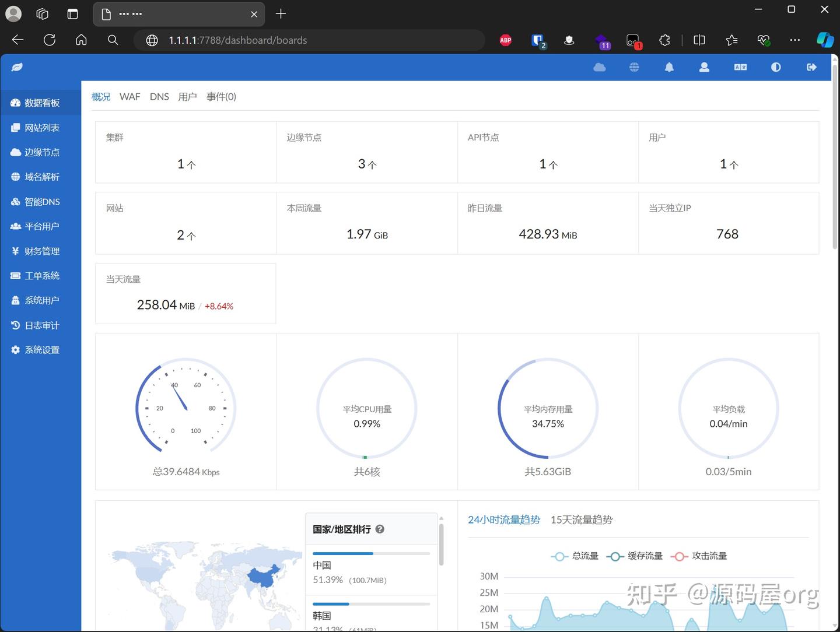Click the bell notifications icon
This screenshot has width=840, height=632.
tap(669, 68)
